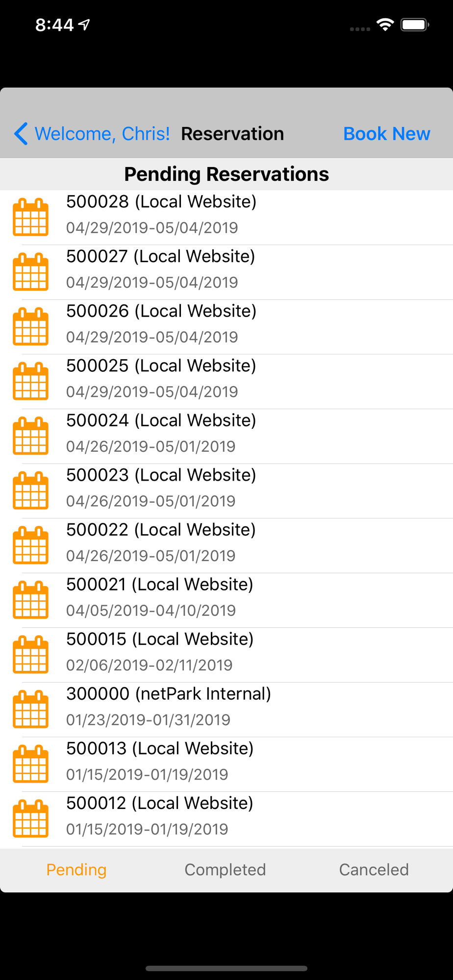Image resolution: width=453 pixels, height=980 pixels.
Task: Switch to the Completed tab
Action: (x=225, y=870)
